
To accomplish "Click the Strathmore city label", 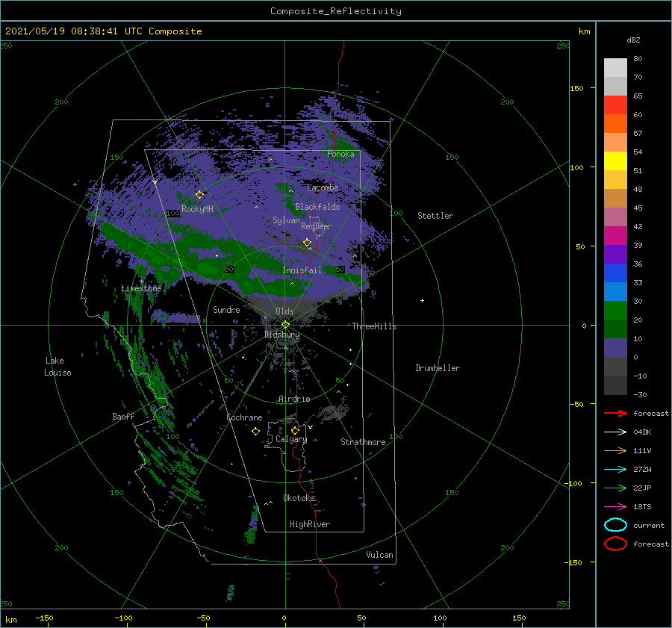I will click(x=363, y=442).
